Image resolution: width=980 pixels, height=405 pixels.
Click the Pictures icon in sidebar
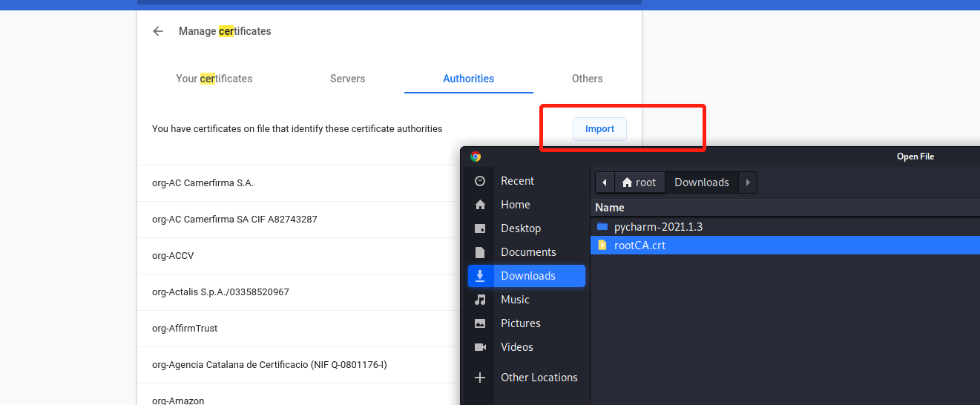click(x=480, y=323)
